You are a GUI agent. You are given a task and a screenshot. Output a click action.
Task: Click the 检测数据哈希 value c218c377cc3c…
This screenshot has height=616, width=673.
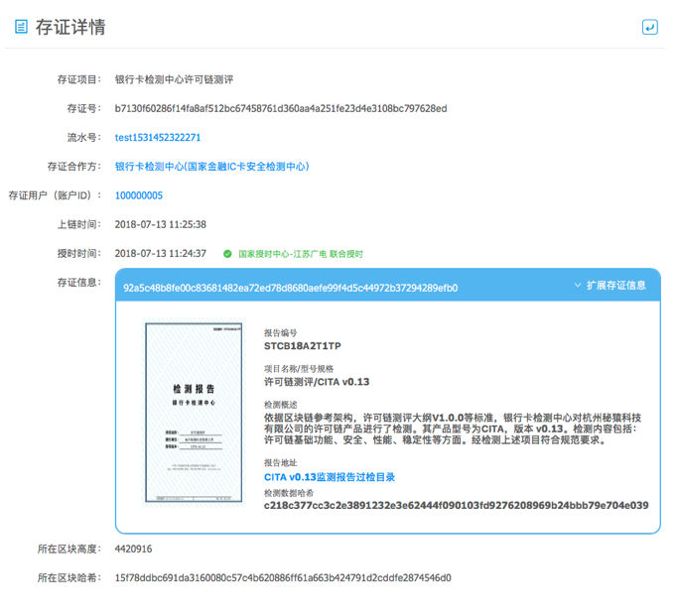(456, 506)
